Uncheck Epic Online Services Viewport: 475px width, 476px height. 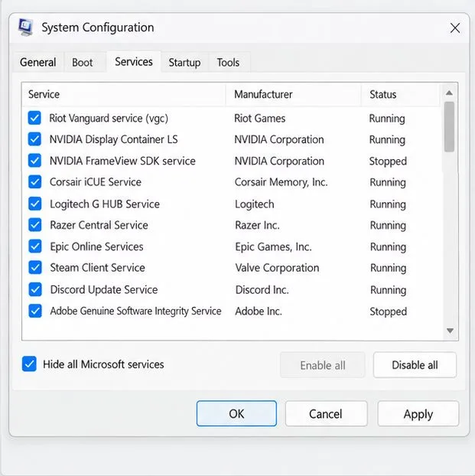(x=35, y=246)
